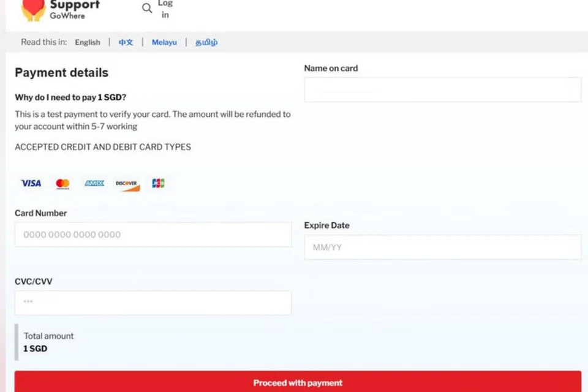Screen dimensions: 588x392
Task: Click the JCB card logo
Action: (x=158, y=183)
